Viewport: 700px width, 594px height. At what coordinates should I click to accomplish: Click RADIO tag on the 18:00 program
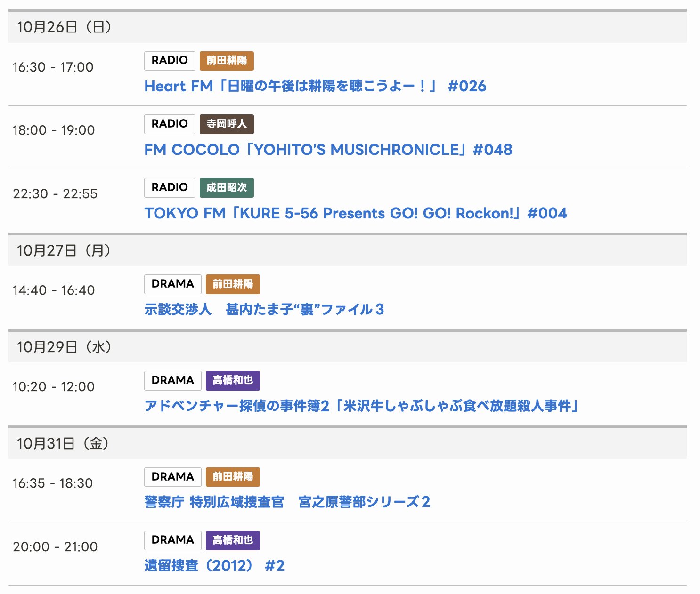pos(170,124)
